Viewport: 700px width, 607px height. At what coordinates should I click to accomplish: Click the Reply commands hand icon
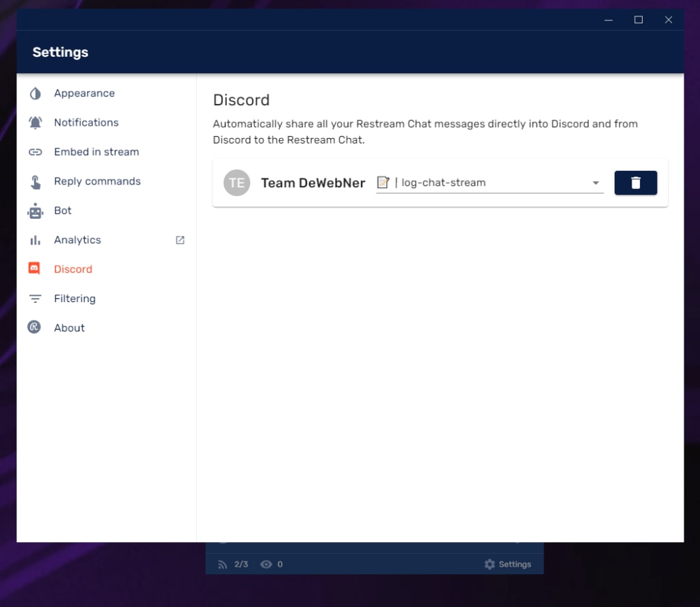pyautogui.click(x=36, y=182)
